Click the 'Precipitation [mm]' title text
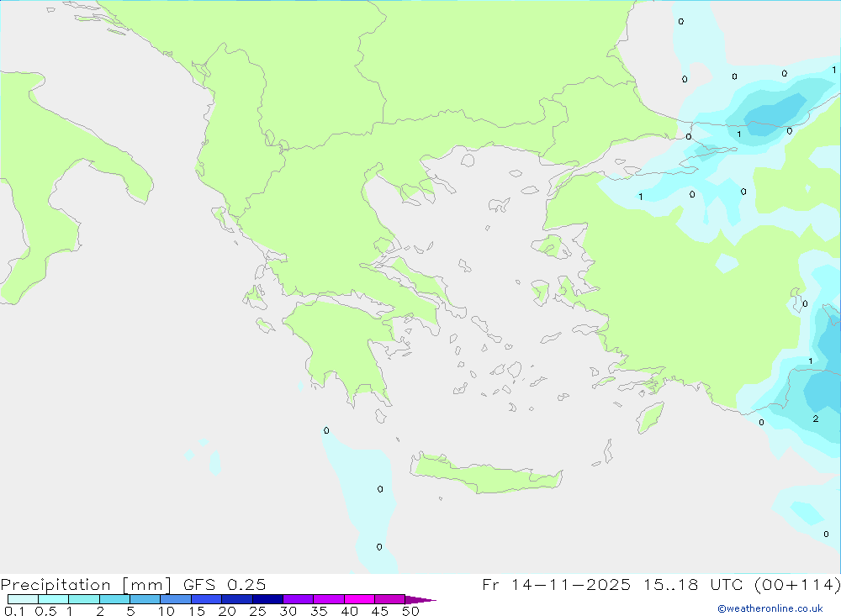The image size is (841, 616). click(86, 585)
